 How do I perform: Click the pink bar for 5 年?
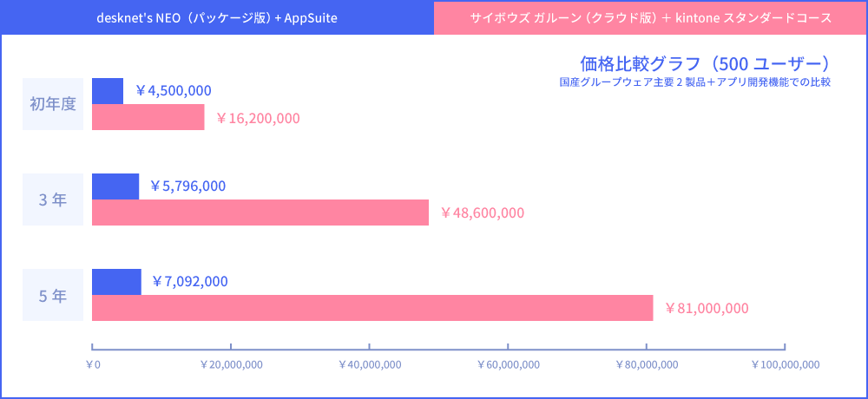tap(372, 308)
